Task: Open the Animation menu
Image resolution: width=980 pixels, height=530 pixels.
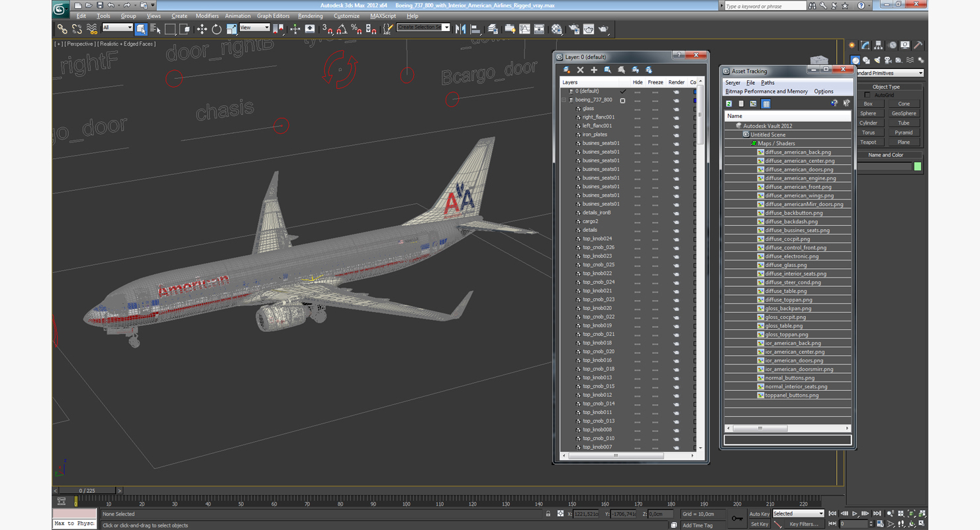Action: click(238, 16)
